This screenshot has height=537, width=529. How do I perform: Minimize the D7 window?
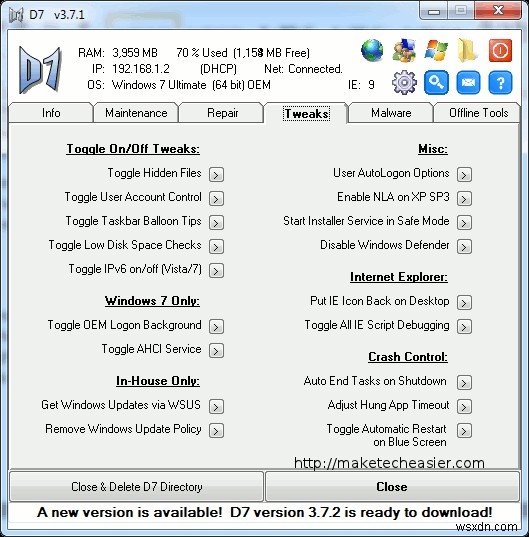(x=434, y=11)
